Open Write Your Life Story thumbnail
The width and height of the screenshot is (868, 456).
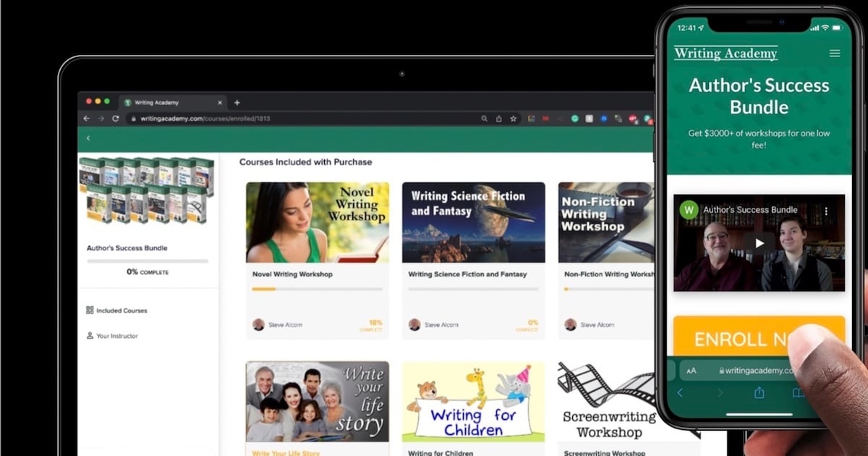318,402
